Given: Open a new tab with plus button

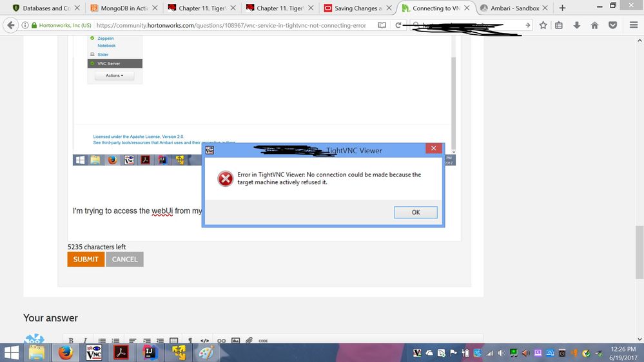Looking at the screenshot, I should point(562,8).
